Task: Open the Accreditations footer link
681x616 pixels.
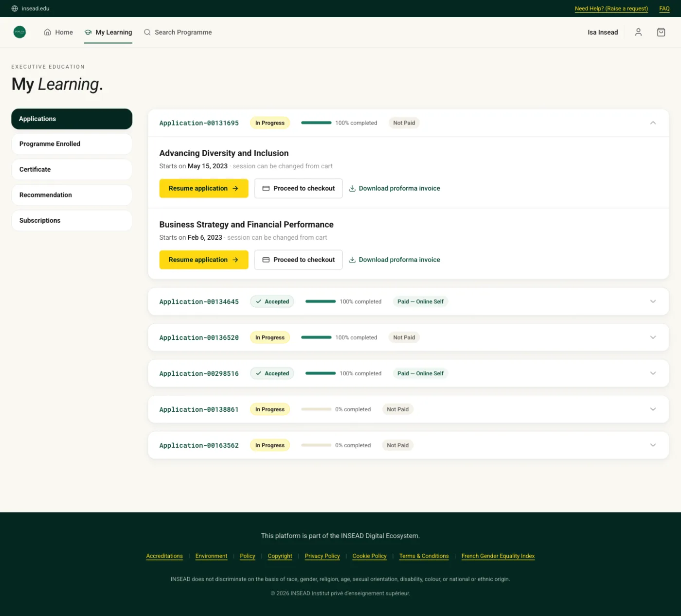Action: [x=164, y=556]
